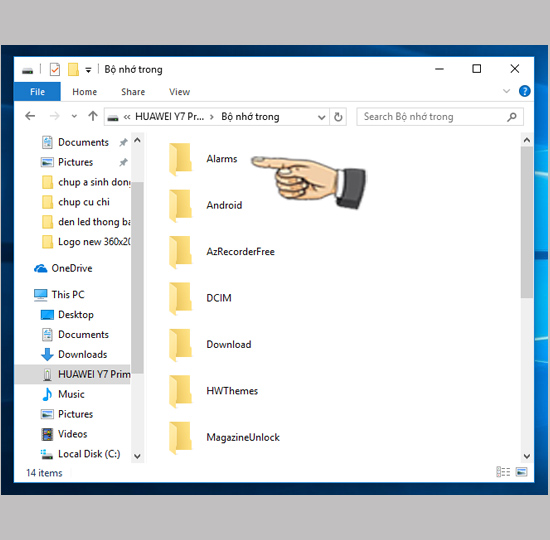Click the MagazineUnlock folder name
The height and width of the screenshot is (540, 550).
243,438
